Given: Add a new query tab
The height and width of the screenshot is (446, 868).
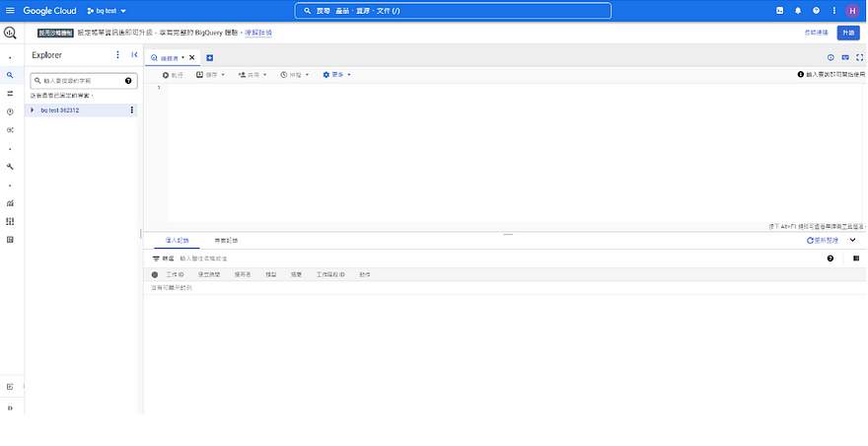Looking at the screenshot, I should click(210, 58).
